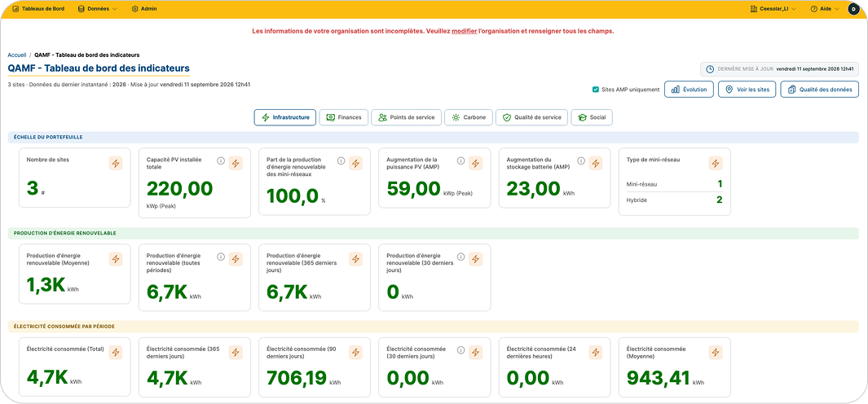Click lightning icon on Augmentation de la puissance PV card
Image resolution: width=868 pixels, height=404 pixels.
click(475, 163)
